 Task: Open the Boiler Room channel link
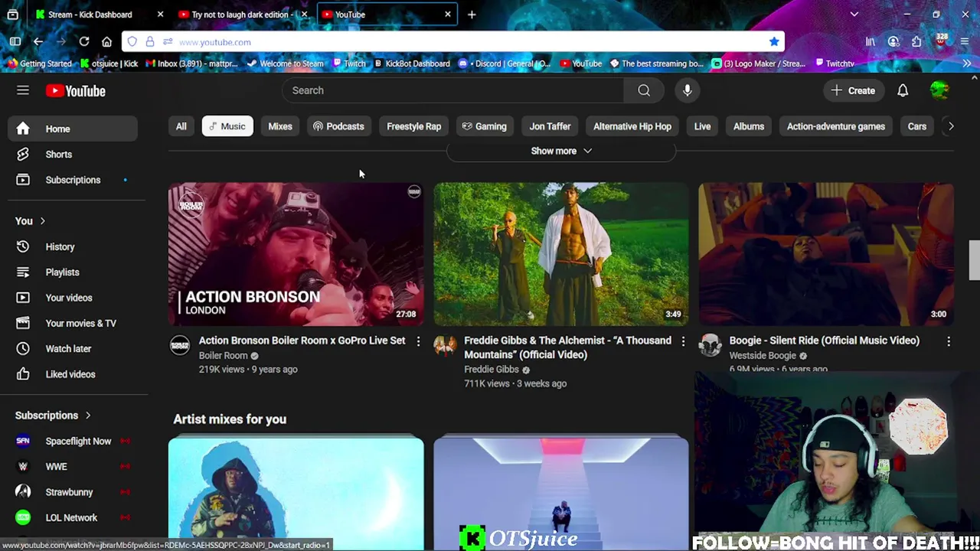pyautogui.click(x=223, y=355)
